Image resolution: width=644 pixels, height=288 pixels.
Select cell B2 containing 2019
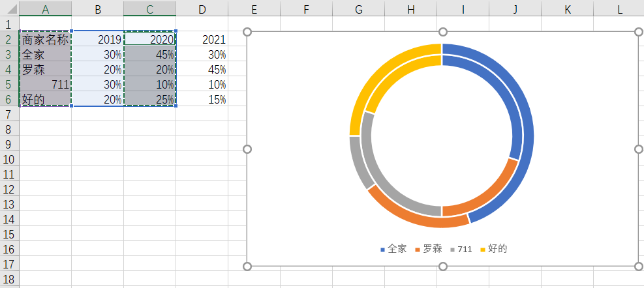98,39
